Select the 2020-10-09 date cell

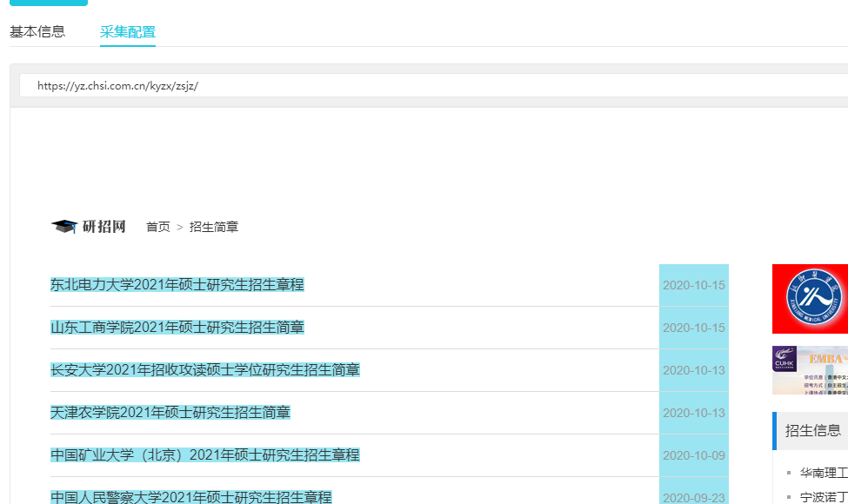click(x=694, y=456)
